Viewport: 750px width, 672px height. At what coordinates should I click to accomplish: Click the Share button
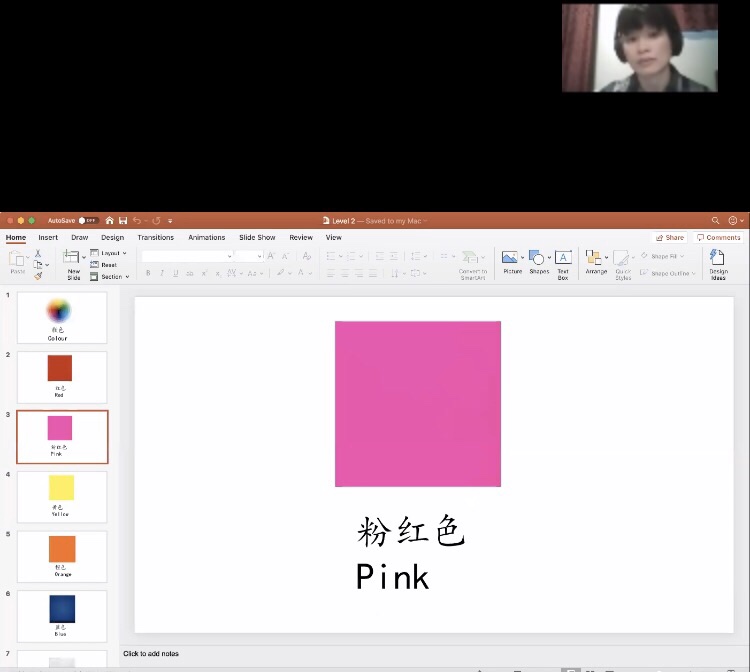[670, 238]
